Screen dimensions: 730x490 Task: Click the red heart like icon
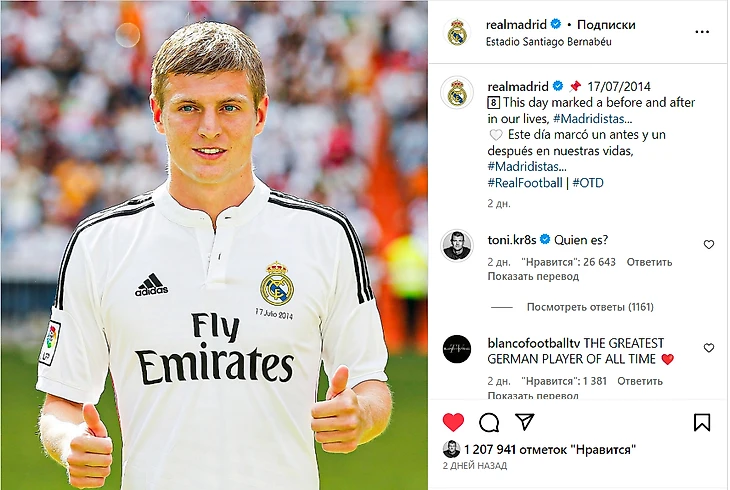click(x=453, y=422)
